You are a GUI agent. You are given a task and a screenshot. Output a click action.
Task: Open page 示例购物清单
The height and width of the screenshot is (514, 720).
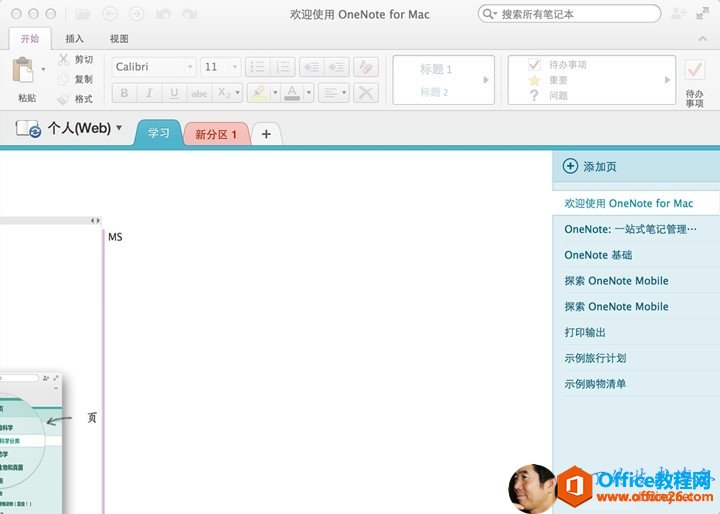636,384
